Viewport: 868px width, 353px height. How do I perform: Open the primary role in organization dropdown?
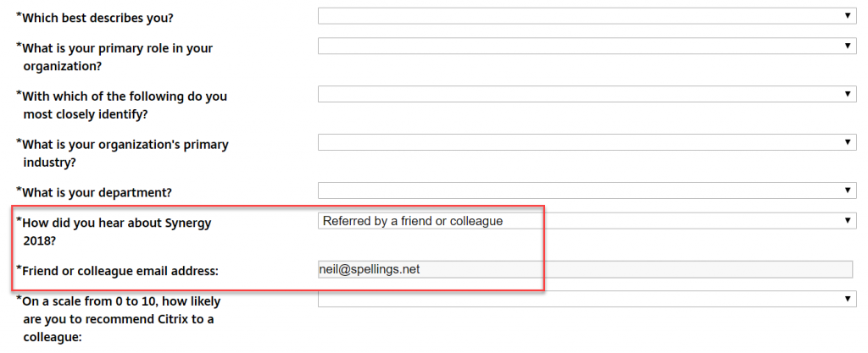(x=585, y=46)
